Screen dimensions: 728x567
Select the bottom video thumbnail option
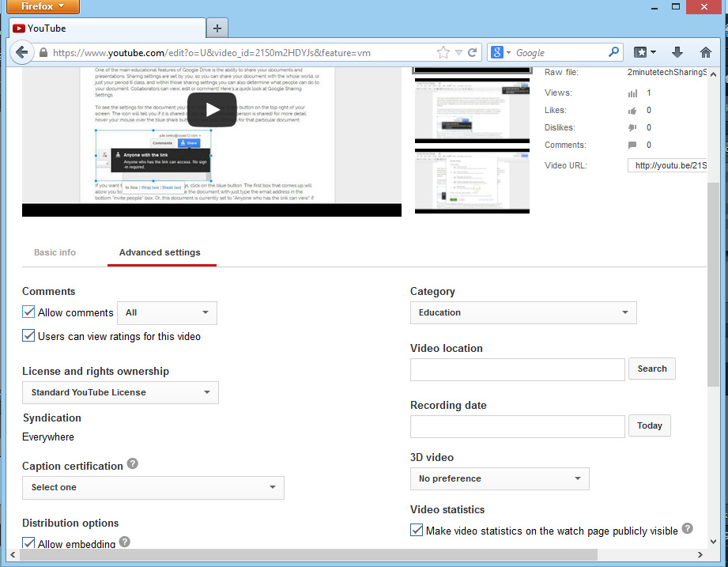click(x=472, y=181)
